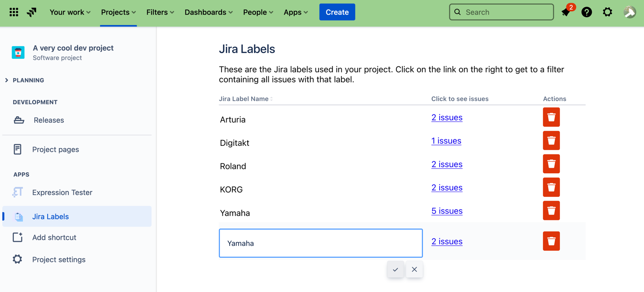This screenshot has height=292, width=644.
Task: Open the user profile avatar
Action: pyautogui.click(x=630, y=12)
